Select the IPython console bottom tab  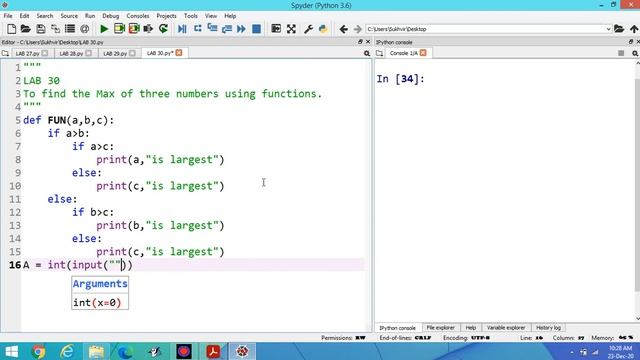(397, 328)
